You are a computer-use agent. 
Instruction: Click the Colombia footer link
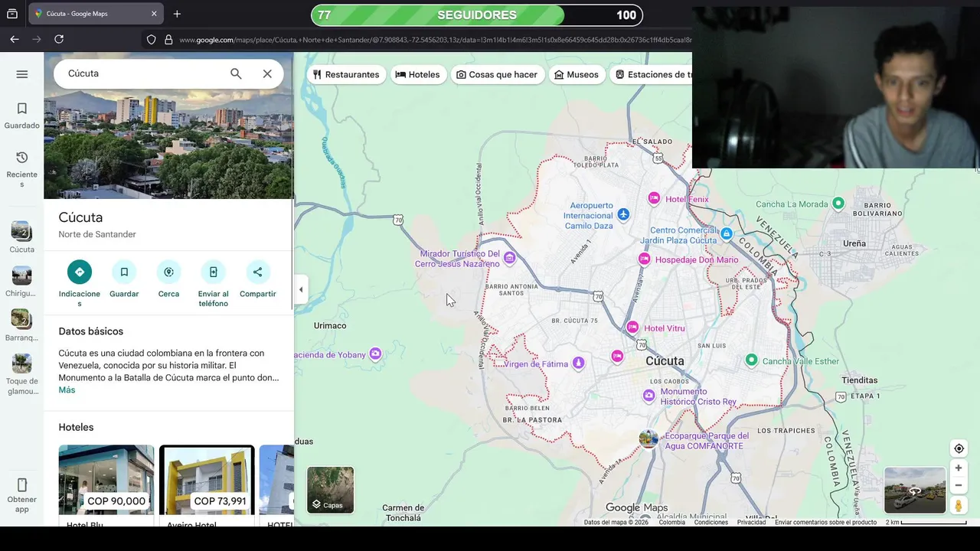672,523
